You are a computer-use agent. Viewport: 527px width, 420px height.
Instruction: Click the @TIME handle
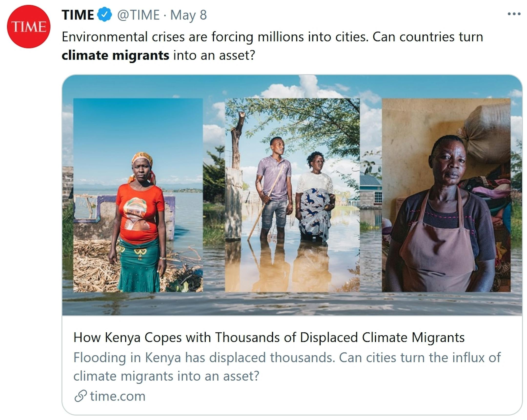[x=138, y=15]
